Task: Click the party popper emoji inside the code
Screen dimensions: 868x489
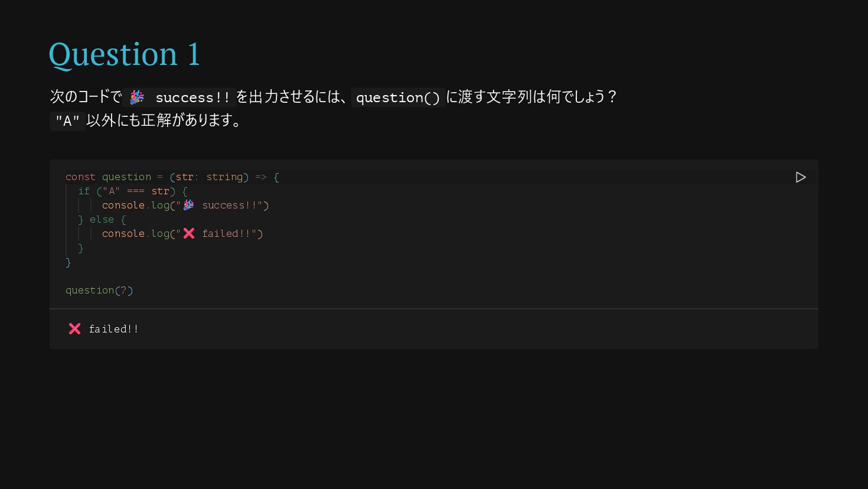Action: click(188, 205)
